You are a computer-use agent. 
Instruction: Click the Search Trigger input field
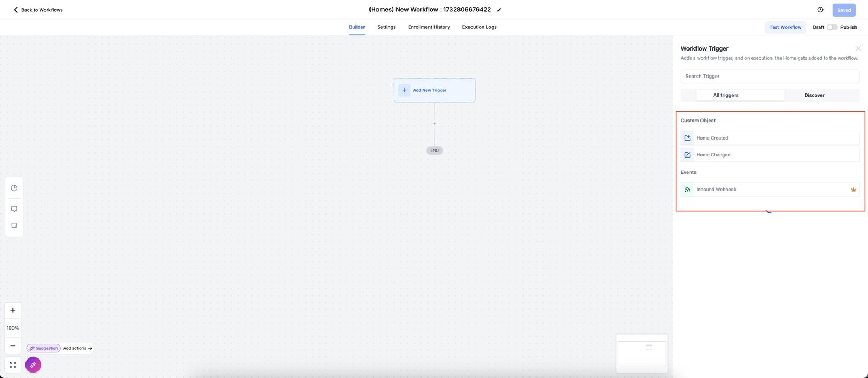coord(770,76)
